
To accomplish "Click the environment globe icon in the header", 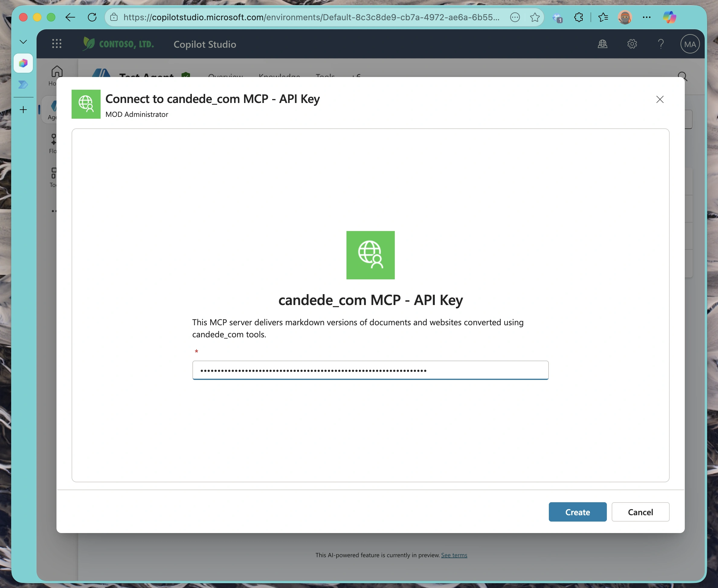I will (603, 44).
